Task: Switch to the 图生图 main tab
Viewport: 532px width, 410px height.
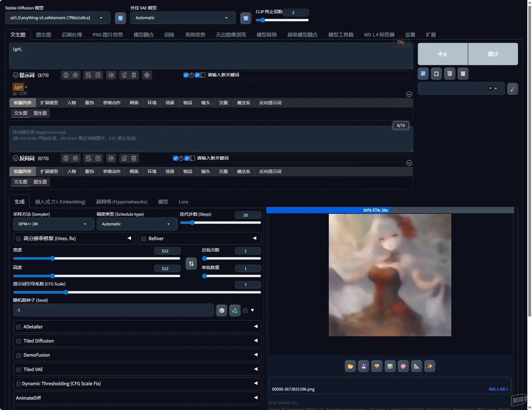Action: pos(44,35)
